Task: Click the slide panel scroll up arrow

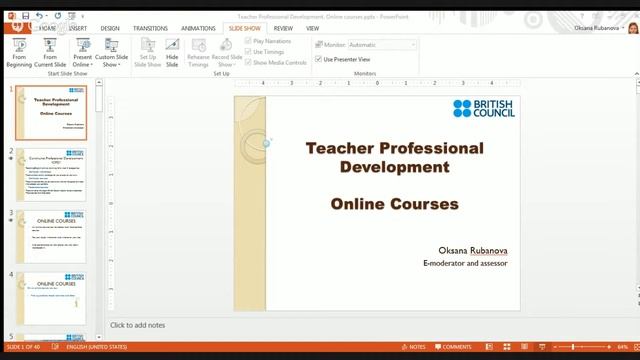Action: tap(99, 82)
